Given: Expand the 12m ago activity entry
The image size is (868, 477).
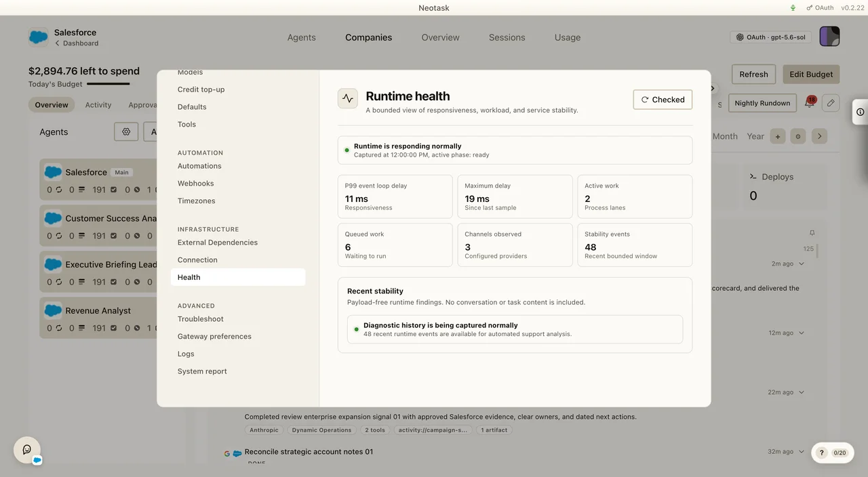Looking at the screenshot, I should click(x=802, y=333).
